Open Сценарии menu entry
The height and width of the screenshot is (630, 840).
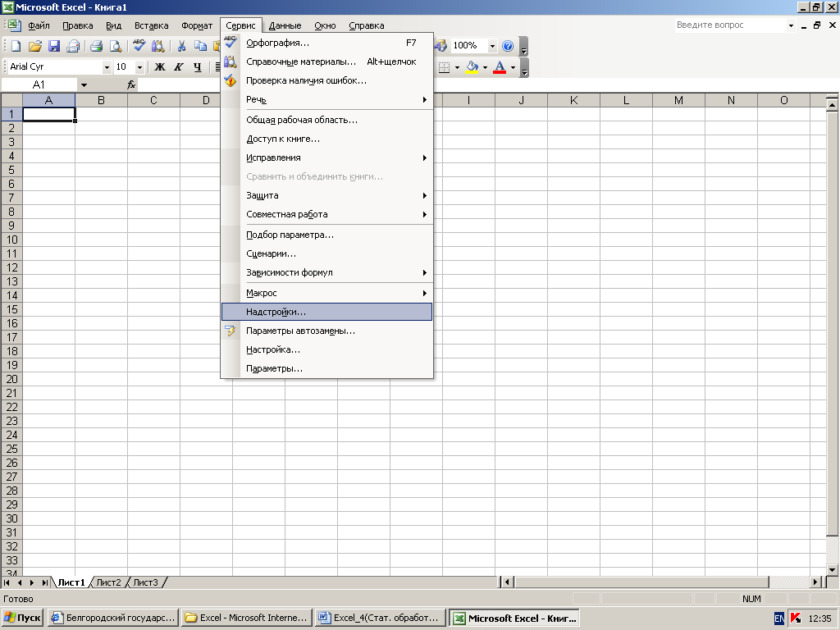[326, 253]
